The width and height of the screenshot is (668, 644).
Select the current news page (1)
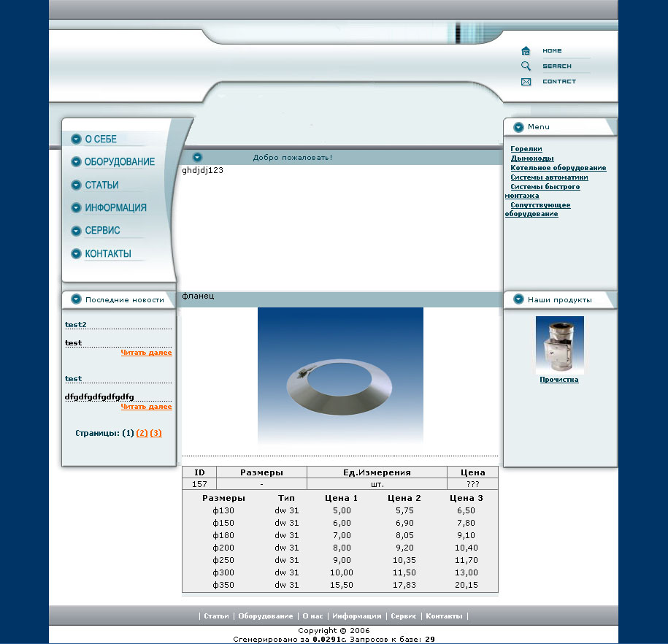(x=128, y=433)
